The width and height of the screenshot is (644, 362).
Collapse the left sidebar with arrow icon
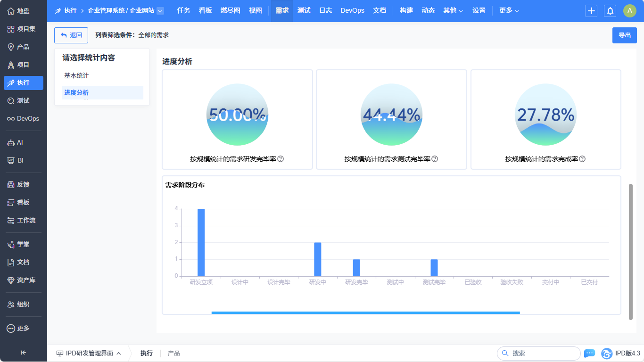click(x=23, y=352)
